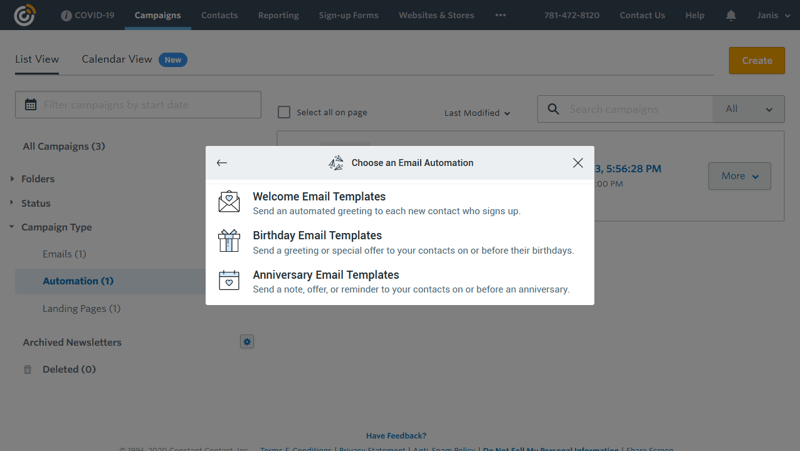Click the Welcome Email envelope icon

tap(229, 202)
